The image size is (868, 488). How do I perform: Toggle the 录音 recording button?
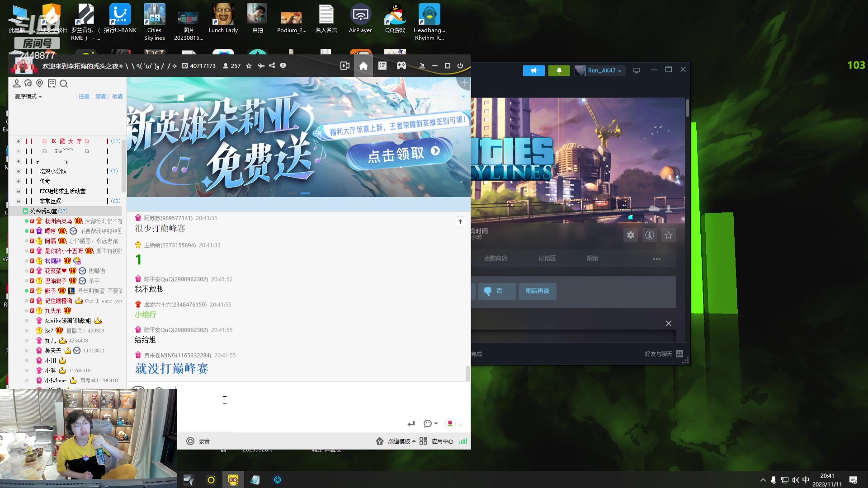click(x=198, y=441)
